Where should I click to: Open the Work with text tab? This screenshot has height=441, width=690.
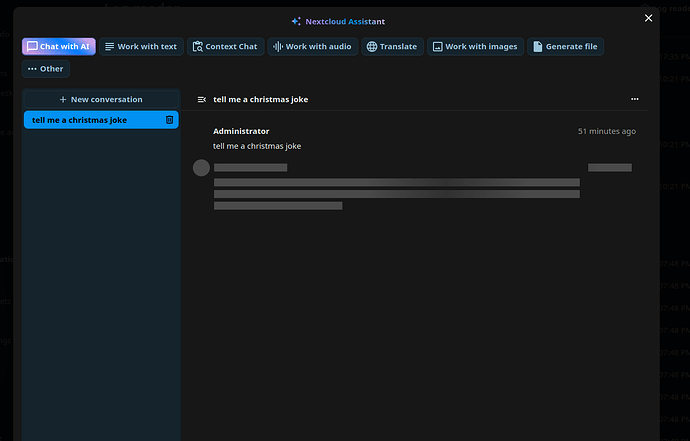point(141,46)
